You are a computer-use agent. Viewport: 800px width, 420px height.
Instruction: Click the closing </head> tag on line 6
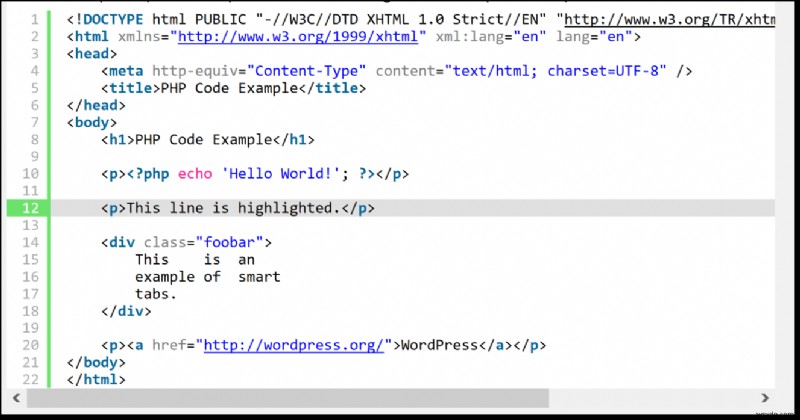pyautogui.click(x=96, y=106)
